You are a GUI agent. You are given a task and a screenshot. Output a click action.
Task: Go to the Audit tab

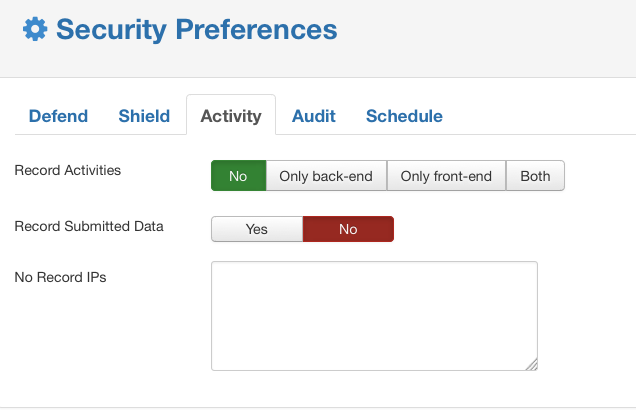coord(314,116)
